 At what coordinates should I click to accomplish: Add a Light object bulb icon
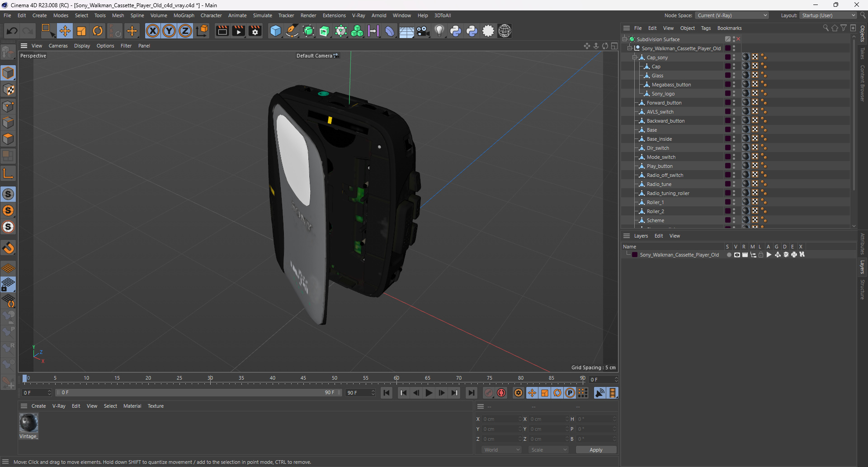(x=439, y=31)
